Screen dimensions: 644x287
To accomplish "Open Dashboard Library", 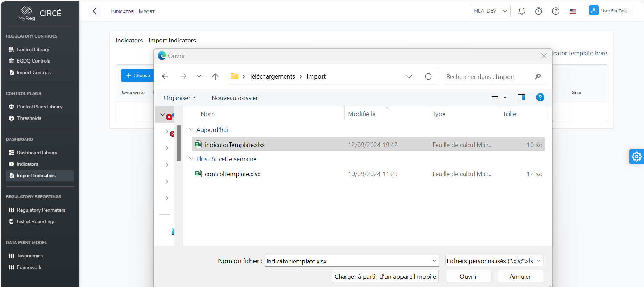I will [37, 153].
